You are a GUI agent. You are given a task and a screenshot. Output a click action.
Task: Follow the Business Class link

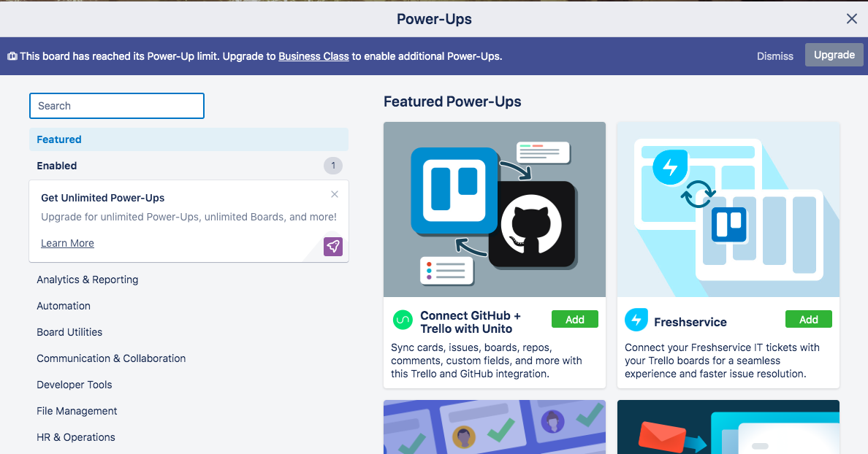click(313, 56)
